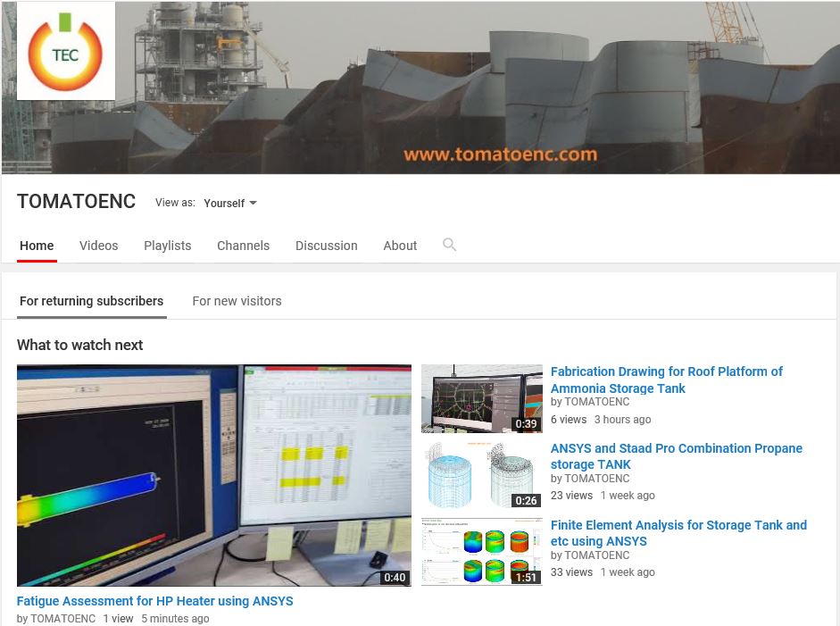Open the 'View as: Yourself' dropdown
The height and width of the screenshot is (626, 840).
(230, 203)
